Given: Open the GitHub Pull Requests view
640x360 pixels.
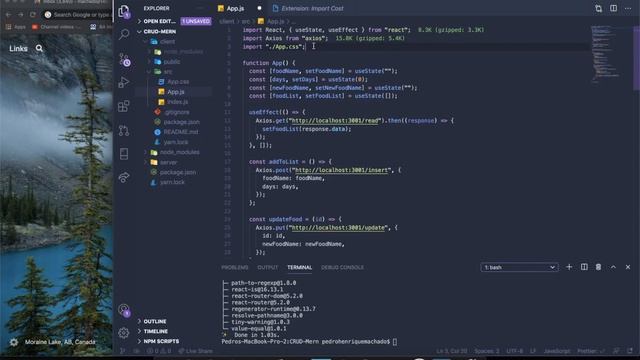Looking at the screenshot, I should coord(124,130).
